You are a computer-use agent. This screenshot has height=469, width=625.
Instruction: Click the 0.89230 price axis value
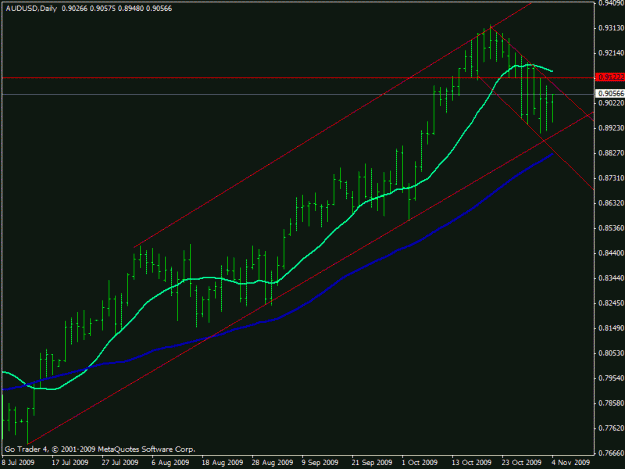[611, 128]
